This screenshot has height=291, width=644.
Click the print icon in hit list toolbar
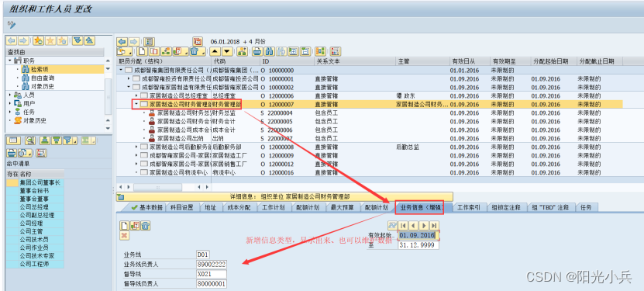click(12, 153)
